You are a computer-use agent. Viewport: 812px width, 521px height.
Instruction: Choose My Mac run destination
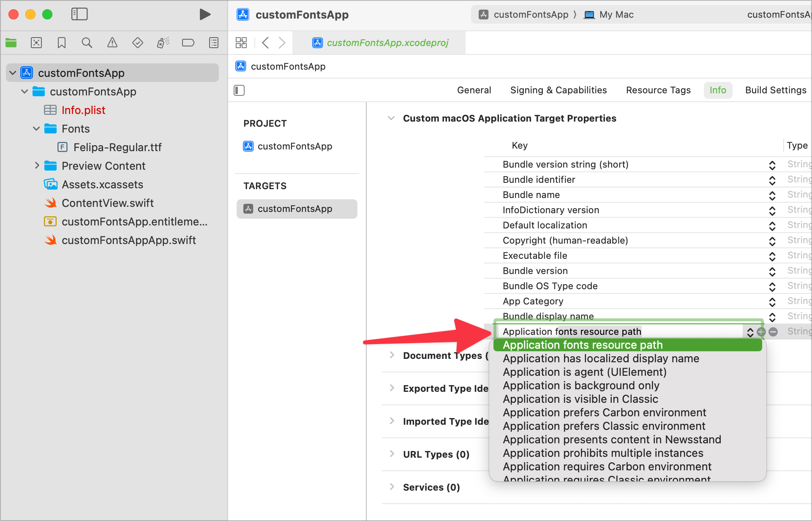point(608,15)
